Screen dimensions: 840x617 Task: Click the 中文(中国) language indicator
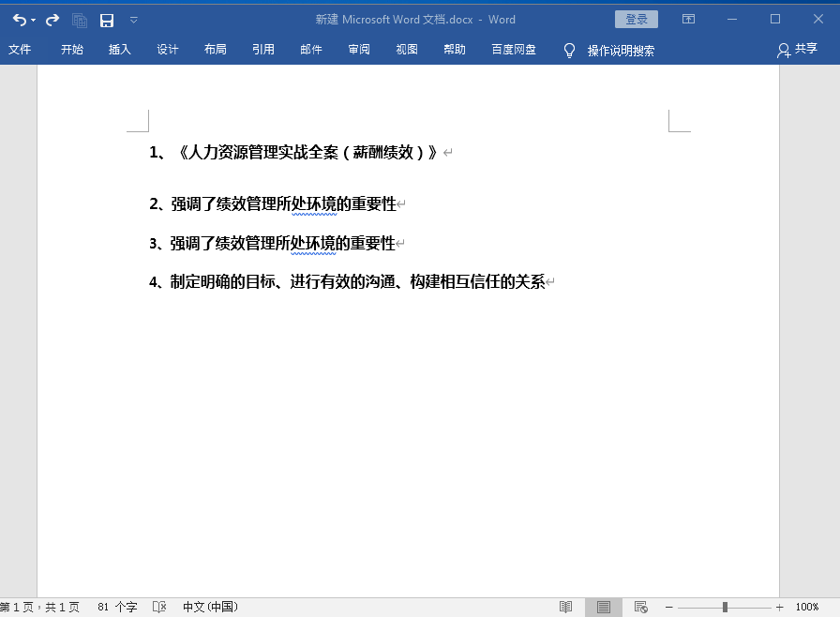coord(211,607)
